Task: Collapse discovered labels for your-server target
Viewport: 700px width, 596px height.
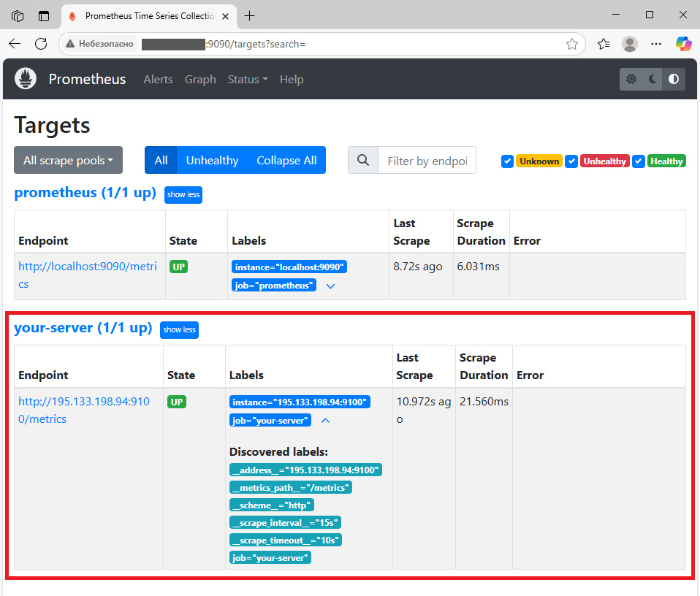Action: (x=325, y=421)
